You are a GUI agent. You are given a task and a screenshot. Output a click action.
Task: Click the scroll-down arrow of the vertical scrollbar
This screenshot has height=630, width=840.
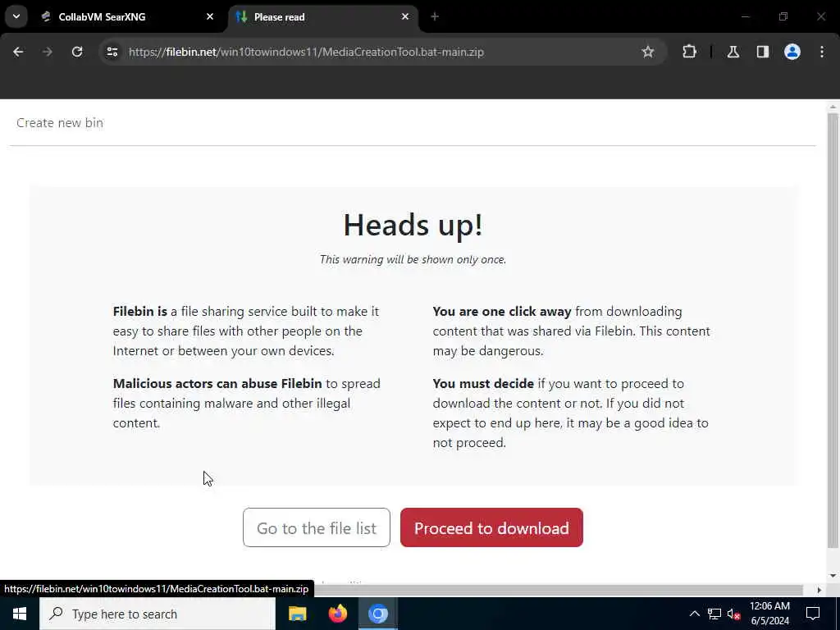[833, 576]
